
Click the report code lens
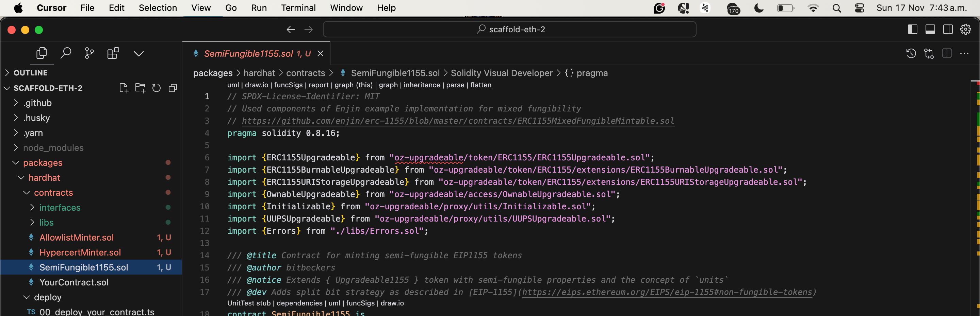[318, 85]
